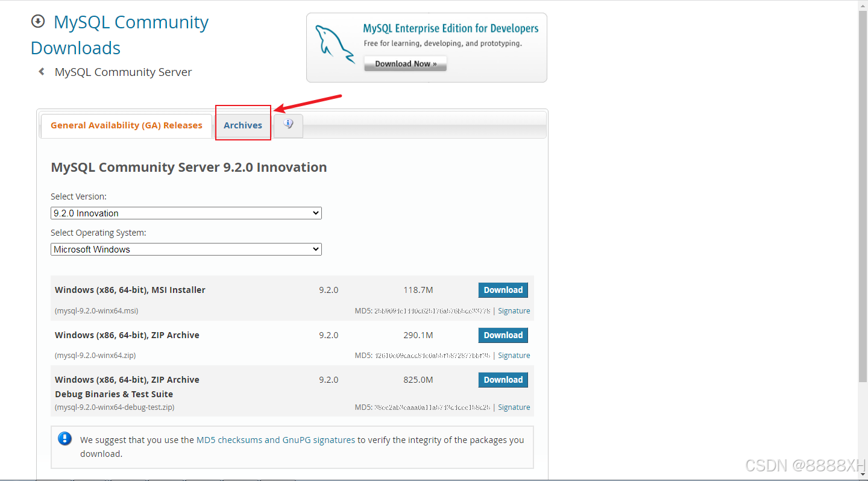Go back to MySQL Community Server

point(123,72)
